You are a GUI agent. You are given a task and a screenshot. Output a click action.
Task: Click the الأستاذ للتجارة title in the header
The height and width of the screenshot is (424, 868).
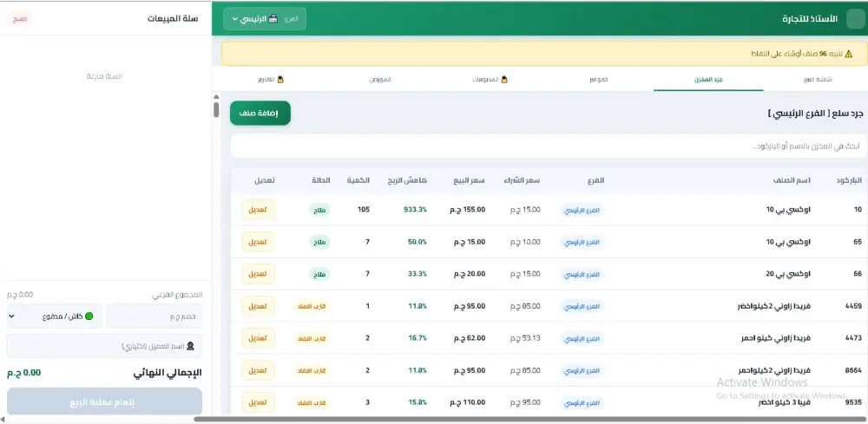pos(810,19)
